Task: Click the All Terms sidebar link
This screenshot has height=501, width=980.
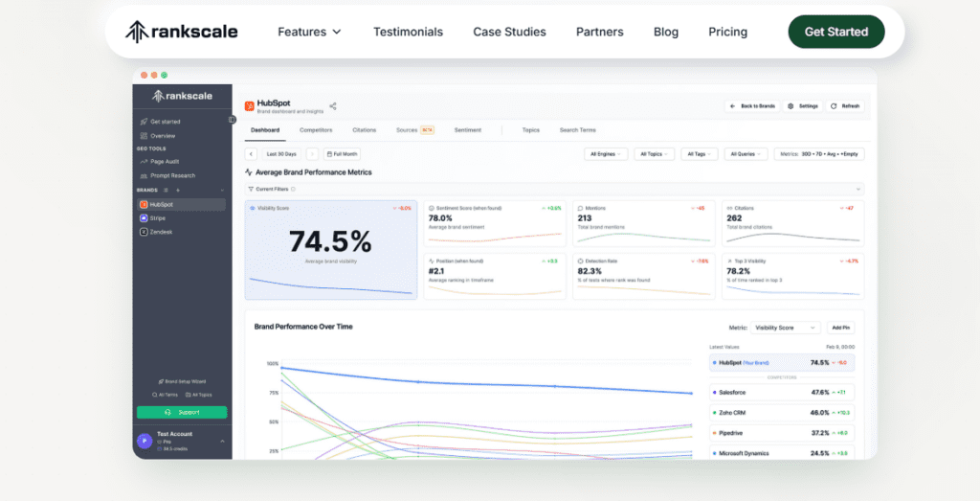Action: click(165, 395)
